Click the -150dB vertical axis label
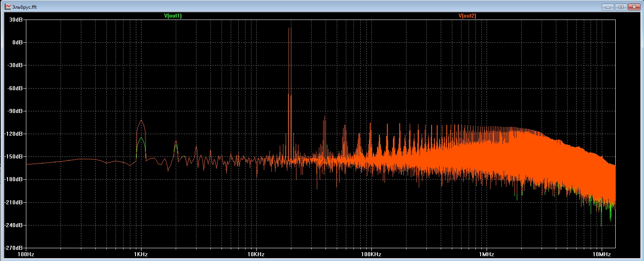 tap(14, 156)
